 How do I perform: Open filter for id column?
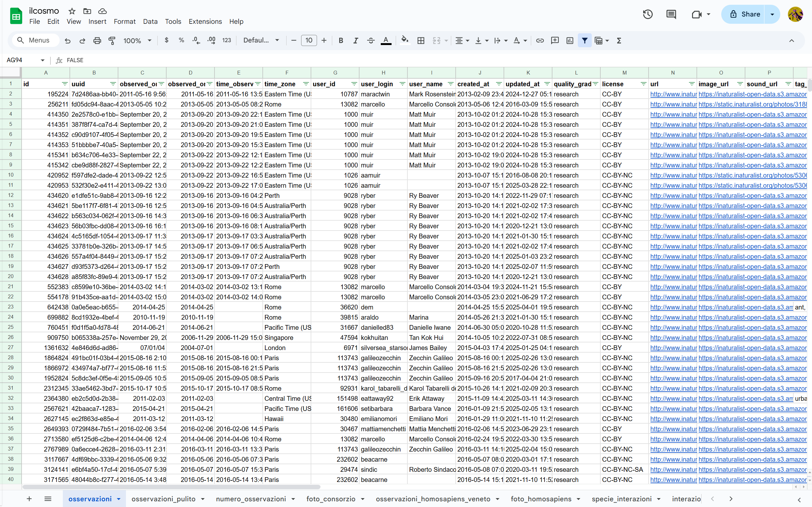pyautogui.click(x=65, y=84)
